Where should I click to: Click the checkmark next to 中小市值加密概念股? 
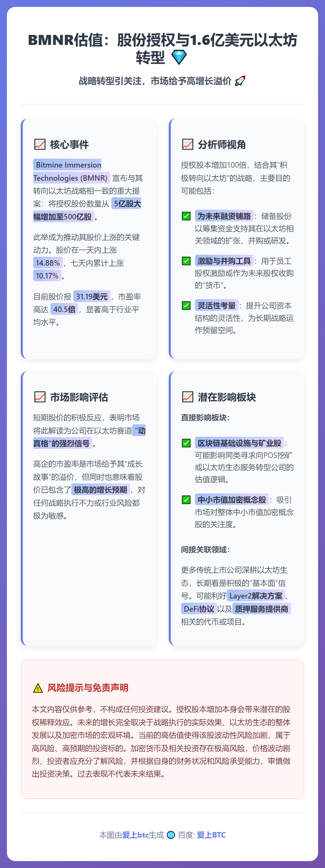(x=186, y=500)
